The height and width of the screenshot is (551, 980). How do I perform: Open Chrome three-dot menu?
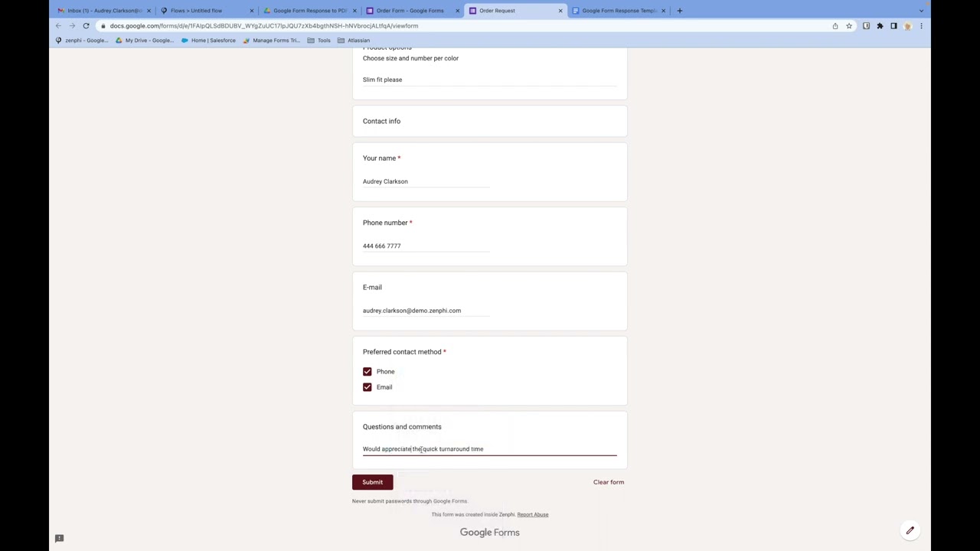coord(921,26)
